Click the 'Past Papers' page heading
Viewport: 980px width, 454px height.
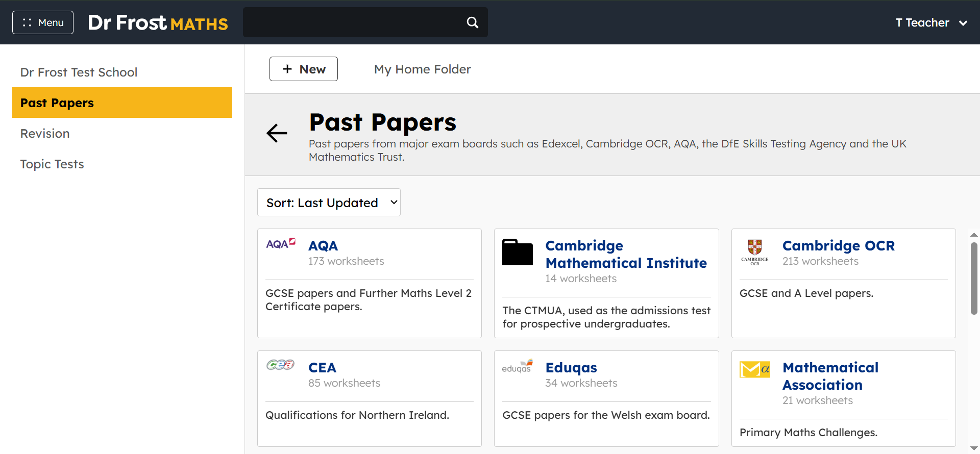[x=383, y=122]
